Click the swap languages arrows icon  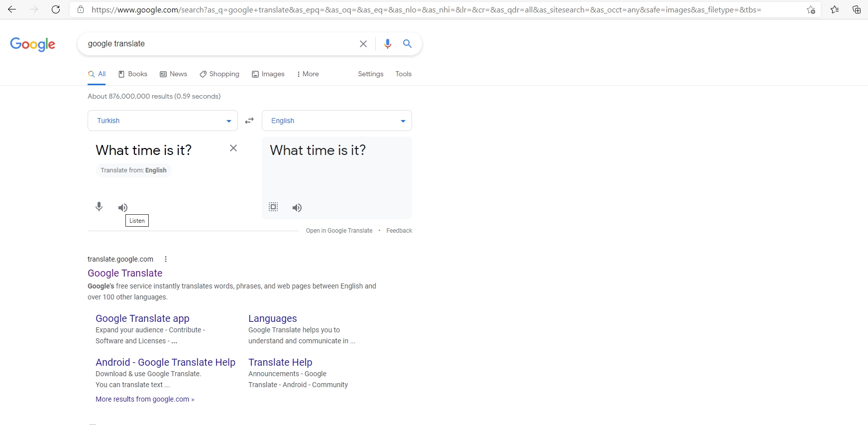pos(249,121)
